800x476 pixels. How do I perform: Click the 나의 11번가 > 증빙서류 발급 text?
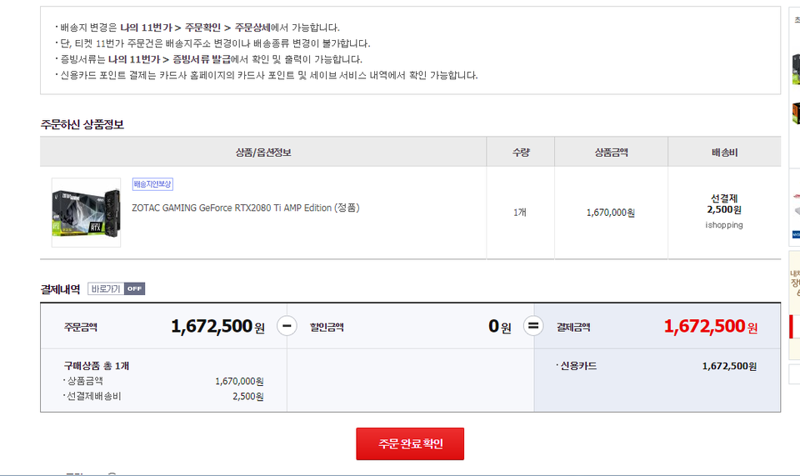[x=169, y=59]
